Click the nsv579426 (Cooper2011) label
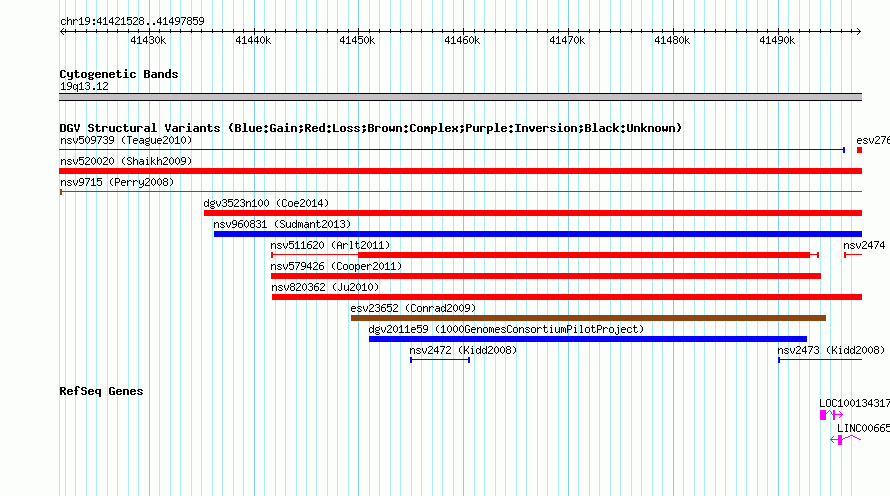This screenshot has width=890, height=496. tap(336, 266)
